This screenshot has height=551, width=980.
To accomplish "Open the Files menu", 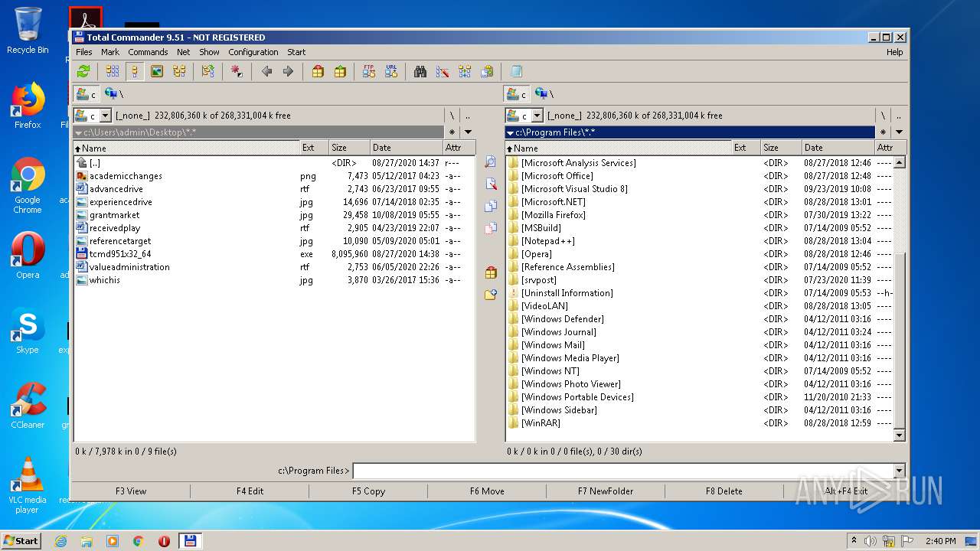I will click(x=83, y=52).
